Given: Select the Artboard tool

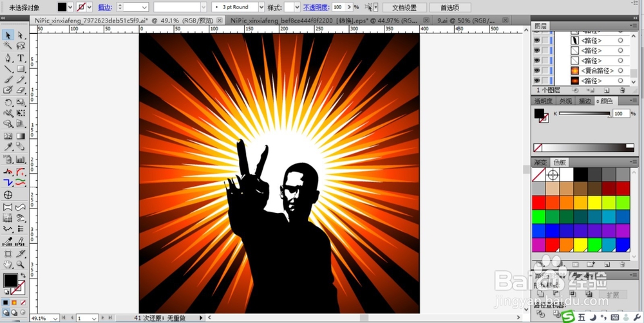Looking at the screenshot, I should (8, 254).
